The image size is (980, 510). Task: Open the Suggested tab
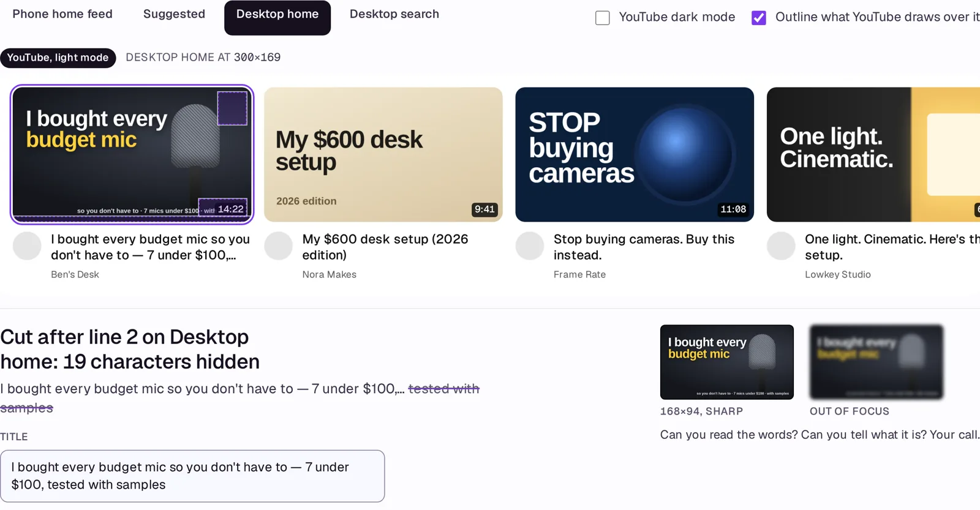(x=174, y=14)
